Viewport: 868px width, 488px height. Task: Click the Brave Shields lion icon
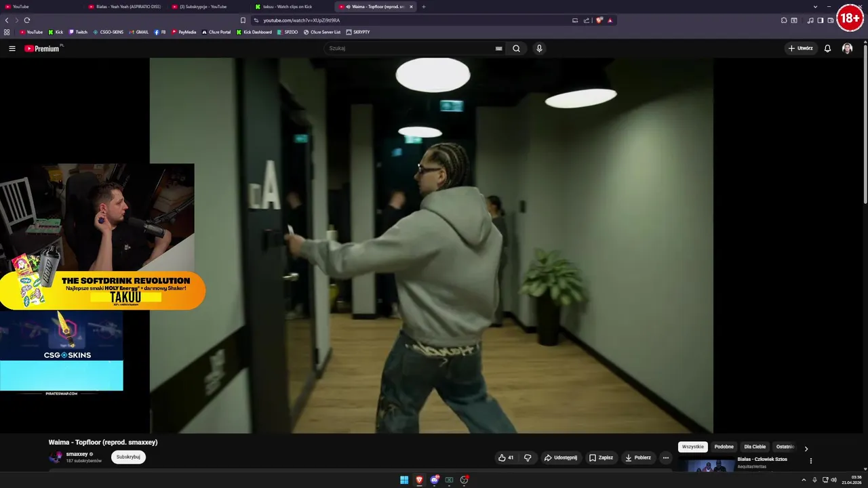pos(599,20)
